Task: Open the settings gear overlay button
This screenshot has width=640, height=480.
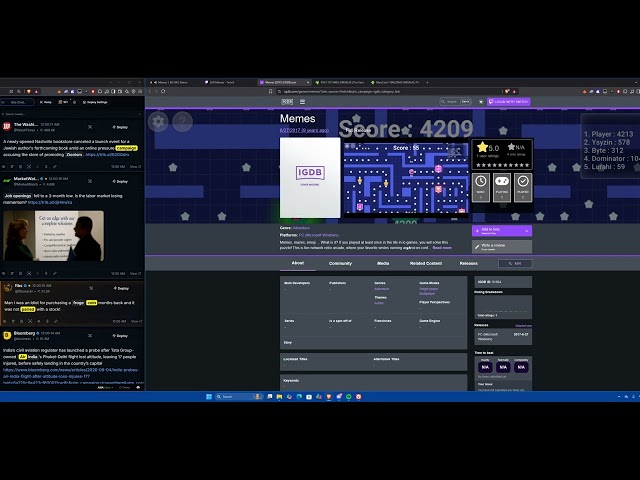Action: pyautogui.click(x=158, y=122)
